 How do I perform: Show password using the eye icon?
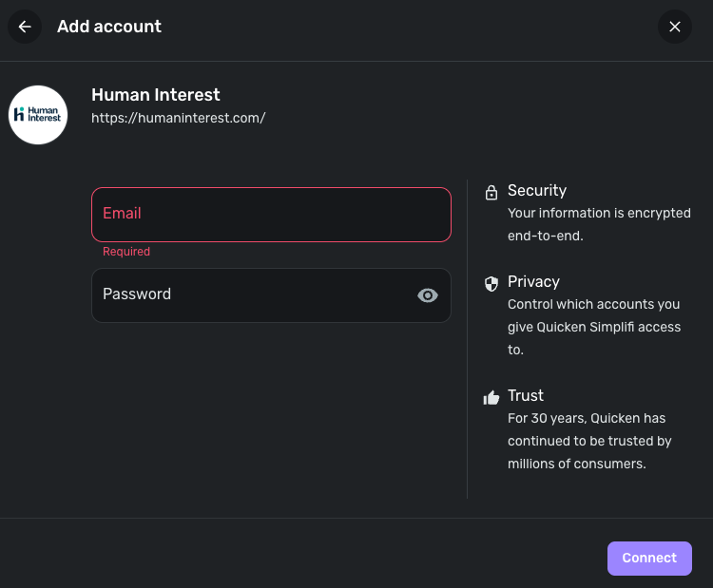pos(428,295)
